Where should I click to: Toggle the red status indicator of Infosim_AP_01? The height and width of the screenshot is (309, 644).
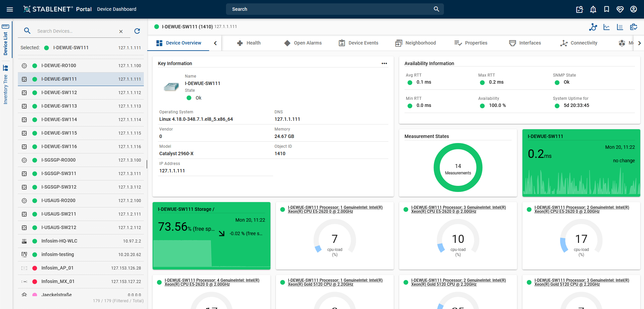tap(34, 268)
